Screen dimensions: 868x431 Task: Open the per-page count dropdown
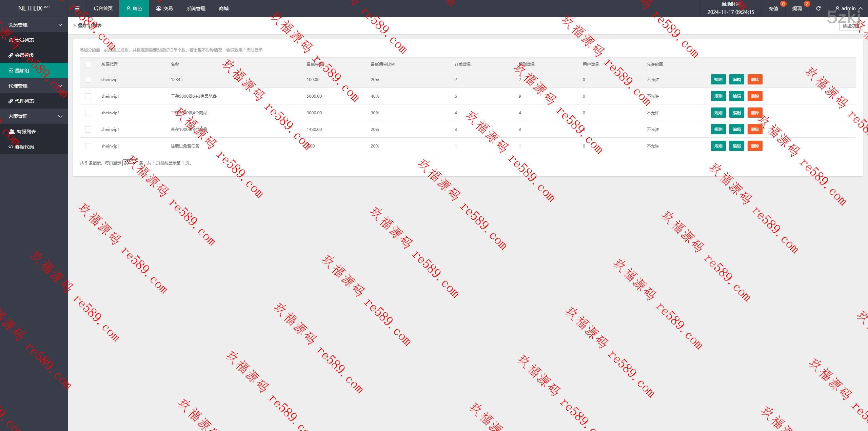(x=130, y=163)
